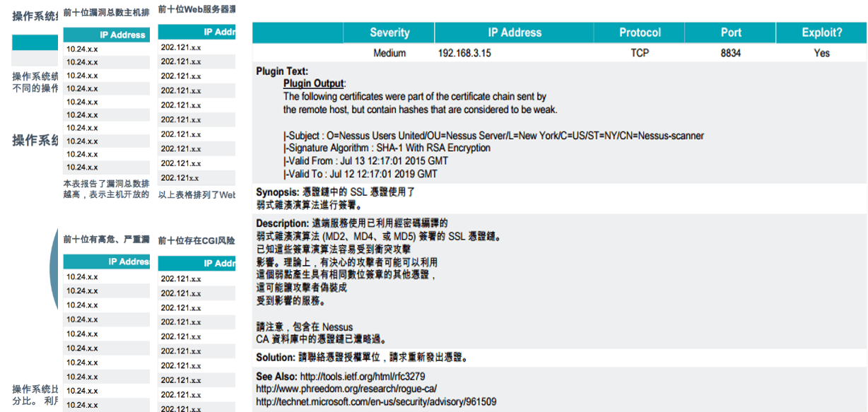Open the technet.microsoft.com advisory 961509 link
Image resolution: width=868 pixels, height=412 pixels.
376,402
